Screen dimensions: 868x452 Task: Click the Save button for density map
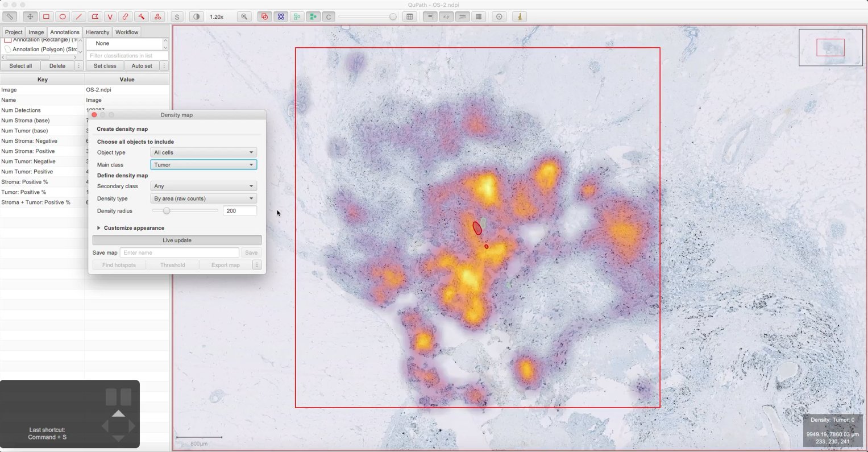(251, 252)
